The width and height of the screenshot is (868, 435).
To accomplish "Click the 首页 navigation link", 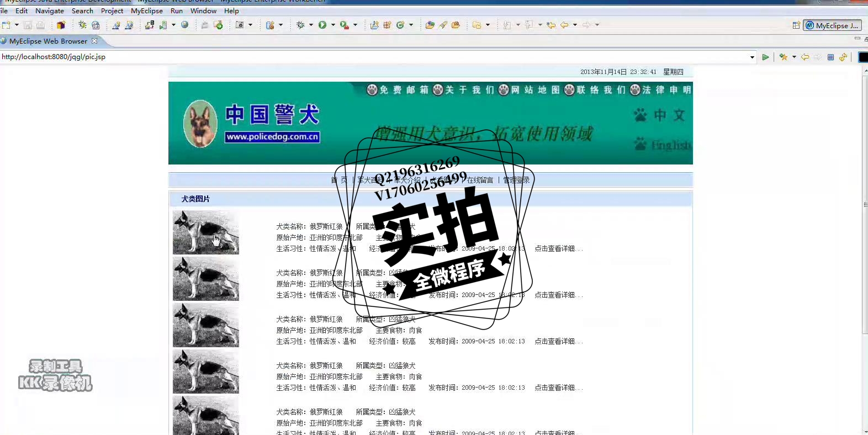I will (x=339, y=180).
